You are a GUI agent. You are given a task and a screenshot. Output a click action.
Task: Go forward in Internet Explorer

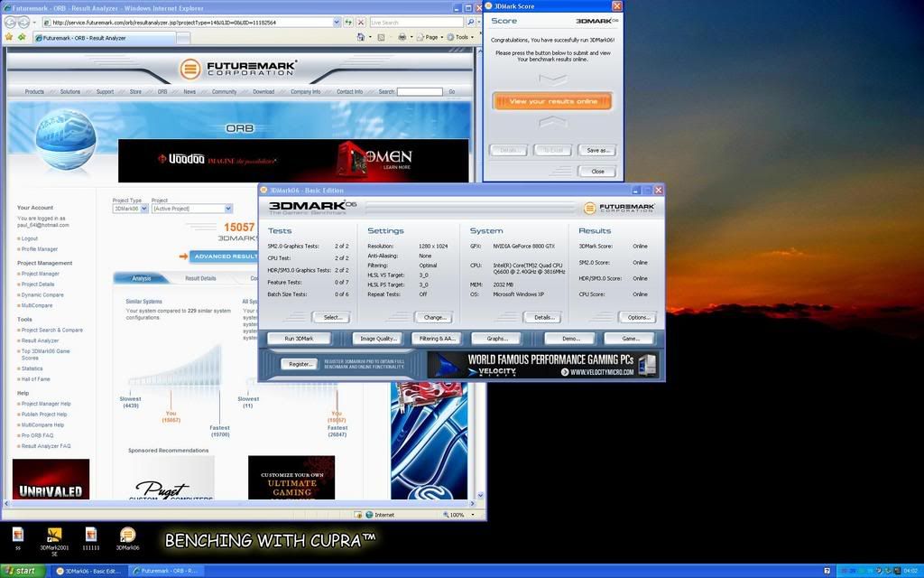click(23, 23)
